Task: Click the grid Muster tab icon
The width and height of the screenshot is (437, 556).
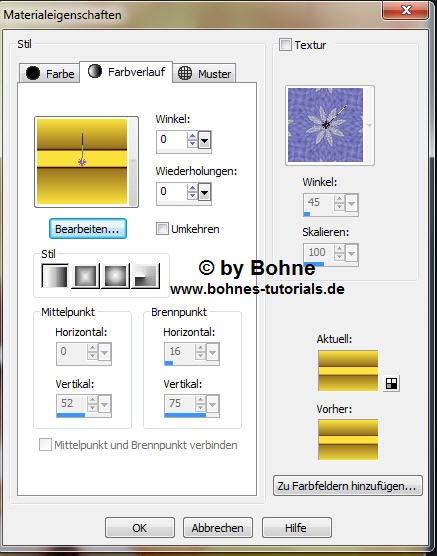Action: coord(185,73)
